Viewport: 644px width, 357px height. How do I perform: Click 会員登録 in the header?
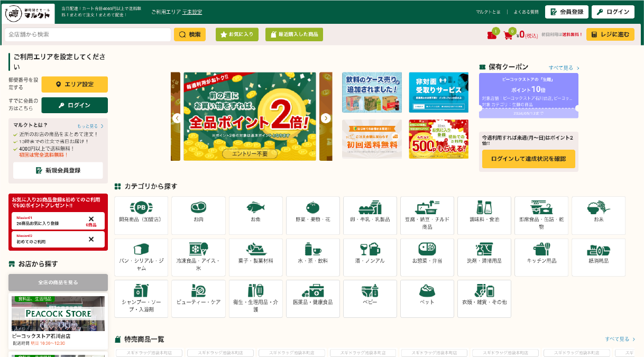[566, 12]
